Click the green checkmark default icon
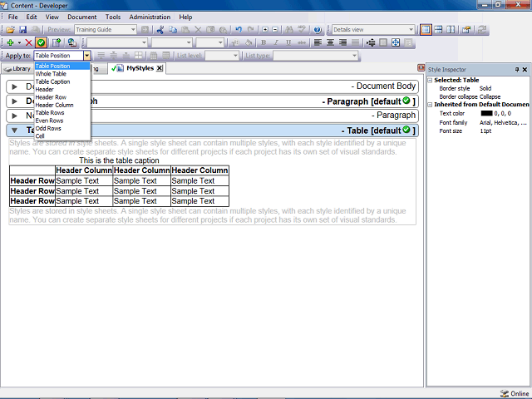This screenshot has width=532, height=399. click(41, 42)
